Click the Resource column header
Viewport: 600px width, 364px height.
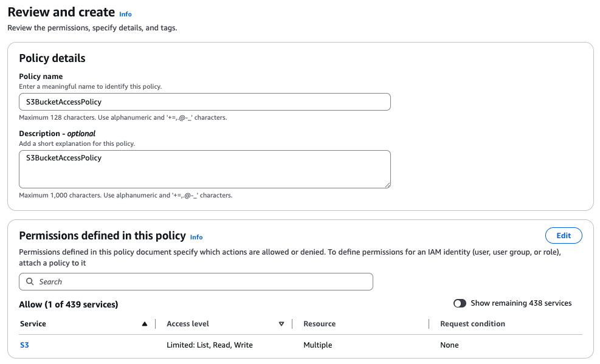pos(319,324)
